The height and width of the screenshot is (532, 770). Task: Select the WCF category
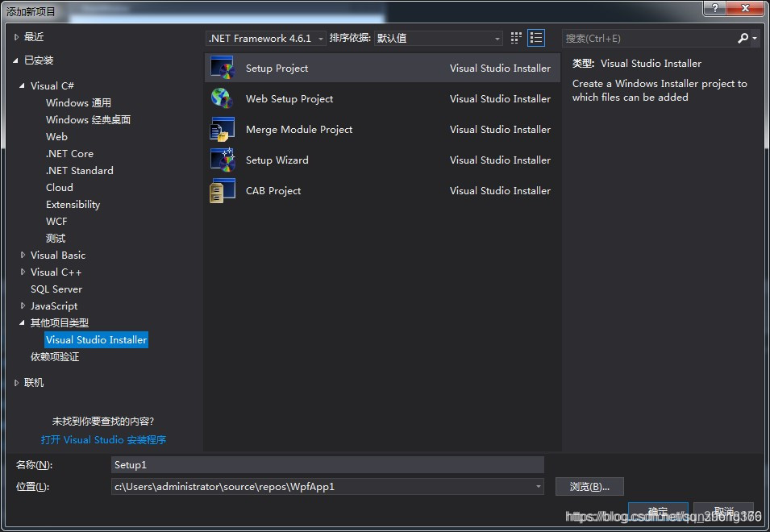pyautogui.click(x=56, y=222)
